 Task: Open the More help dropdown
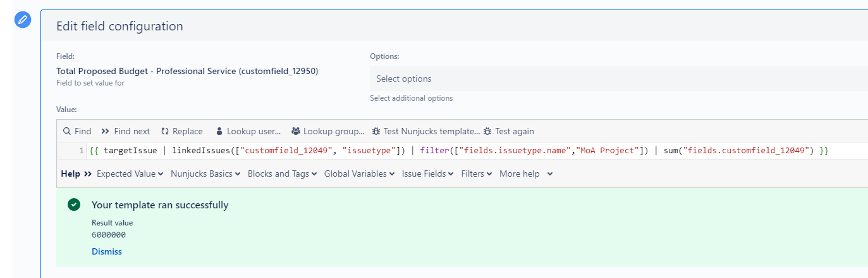click(x=526, y=174)
